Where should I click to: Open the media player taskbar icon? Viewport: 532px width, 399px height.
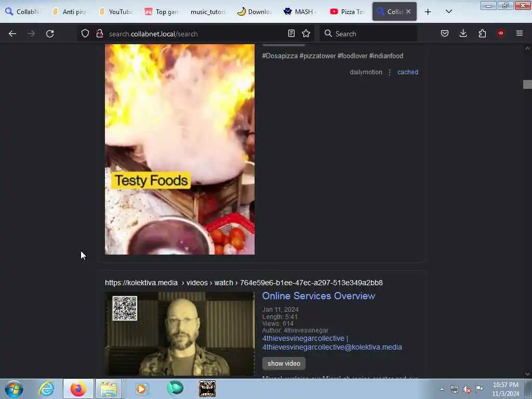[141, 389]
